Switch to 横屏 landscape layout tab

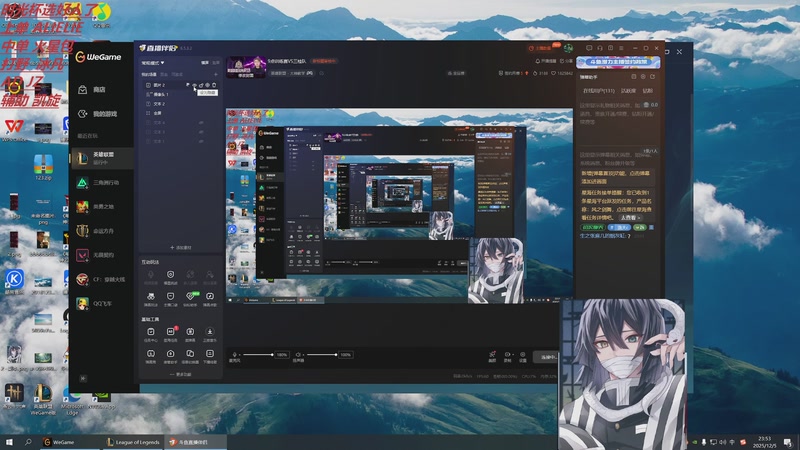(x=205, y=63)
